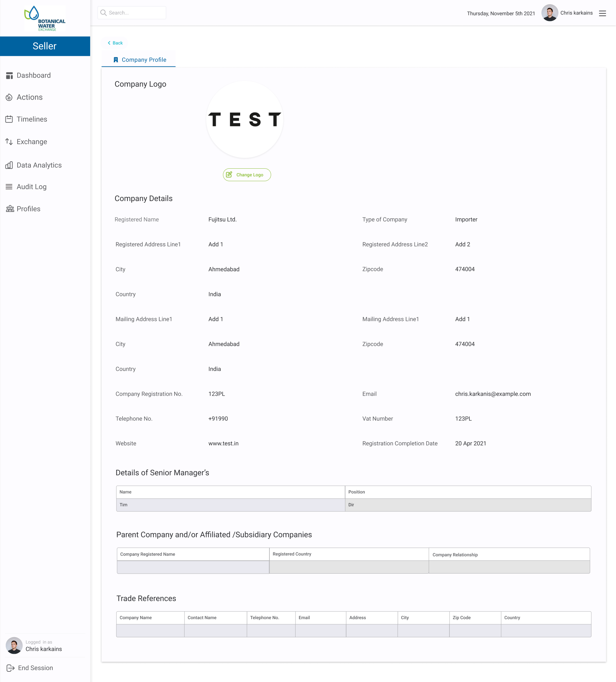The image size is (616, 682).
Task: Click the Data Analytics chart icon
Action: [9, 165]
